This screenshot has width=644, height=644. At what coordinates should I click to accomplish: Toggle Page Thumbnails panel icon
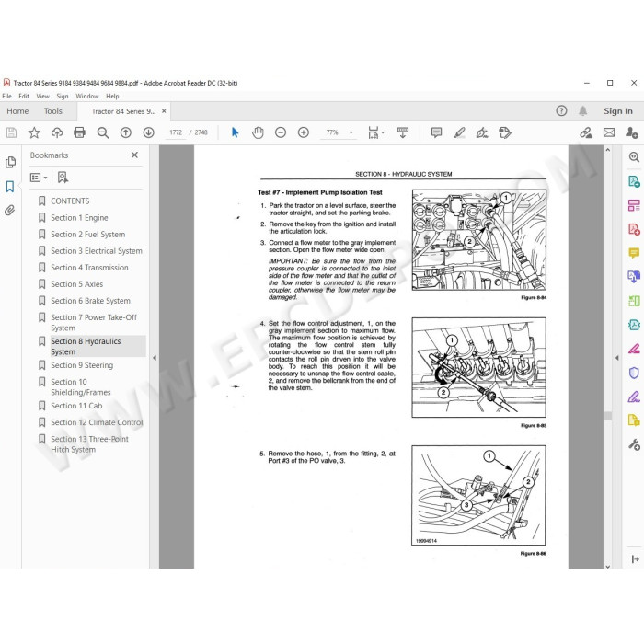pos(10,162)
